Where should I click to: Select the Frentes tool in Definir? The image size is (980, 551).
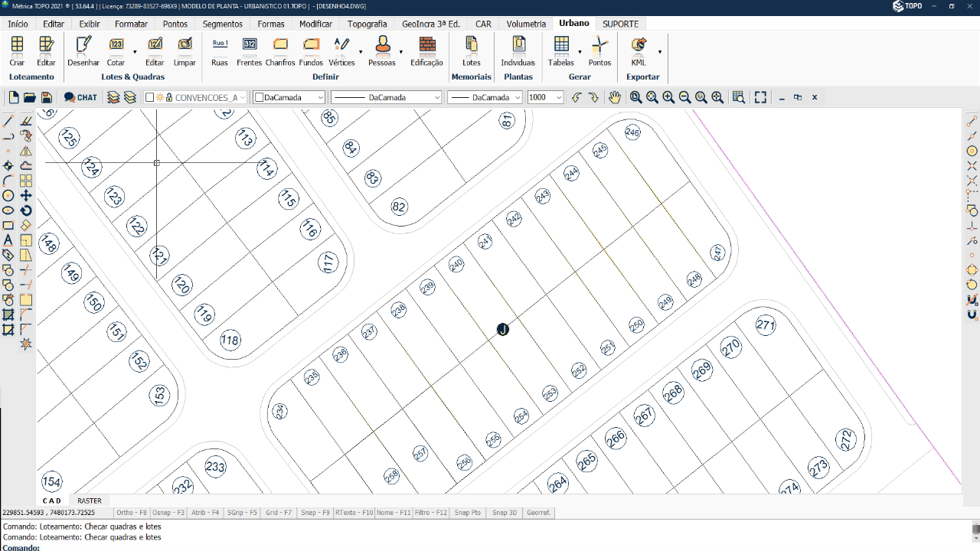(x=250, y=51)
